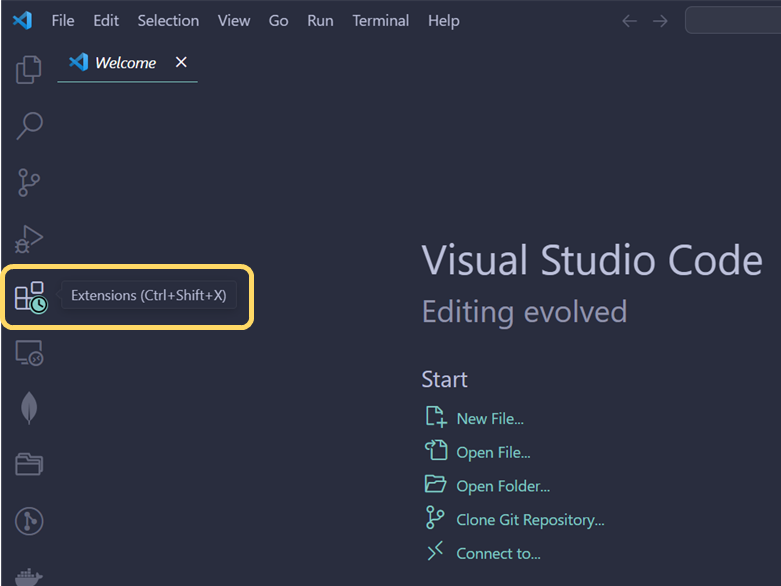The width and height of the screenshot is (781, 586).
Task: Click the VS Code logo in the title bar
Action: 22,20
